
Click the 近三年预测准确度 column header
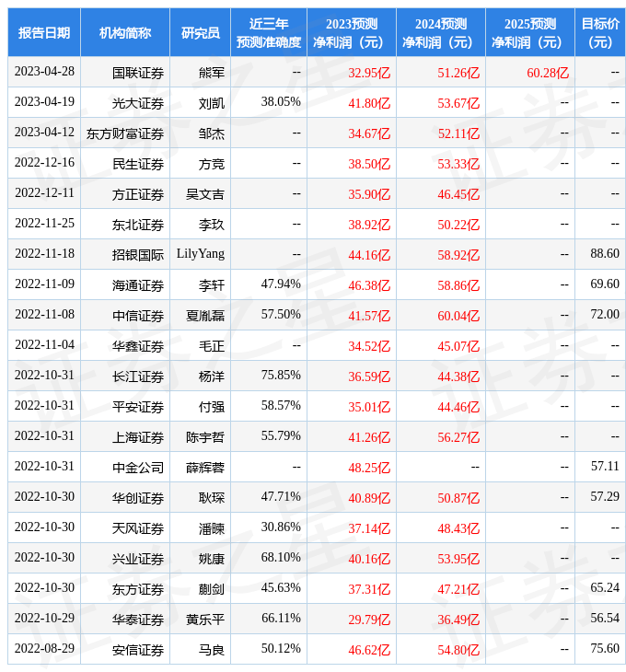coord(269,32)
